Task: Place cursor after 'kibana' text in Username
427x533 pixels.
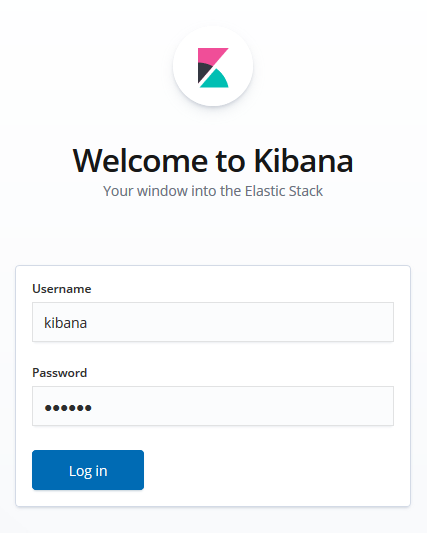Action: [x=88, y=323]
